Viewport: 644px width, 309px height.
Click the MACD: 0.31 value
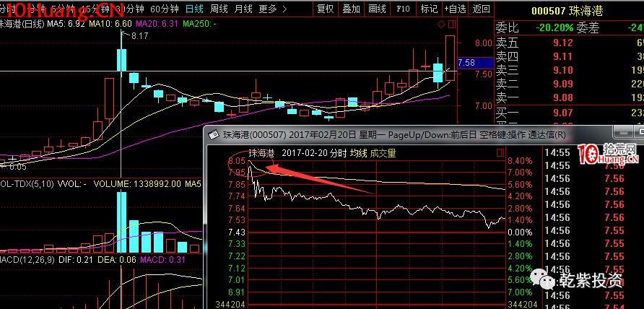click(x=162, y=260)
